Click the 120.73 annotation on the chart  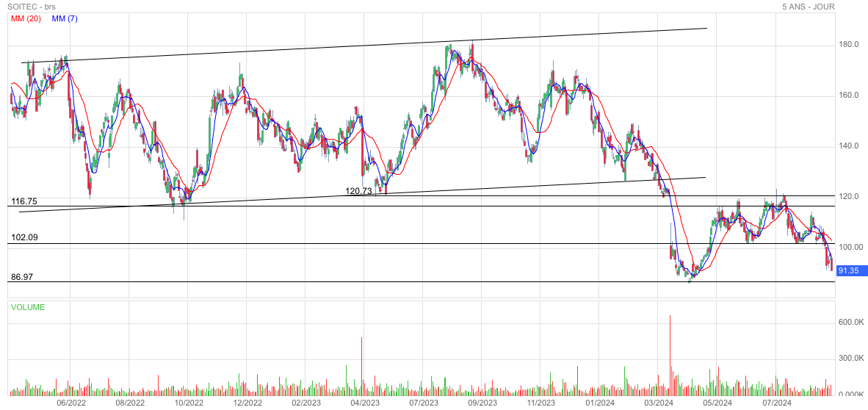tap(358, 191)
